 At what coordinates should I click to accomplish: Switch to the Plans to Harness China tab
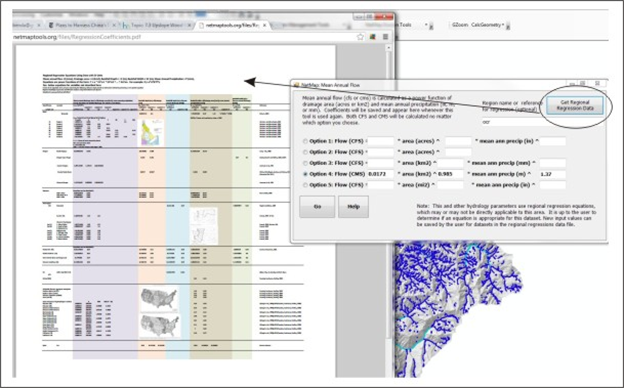point(81,25)
